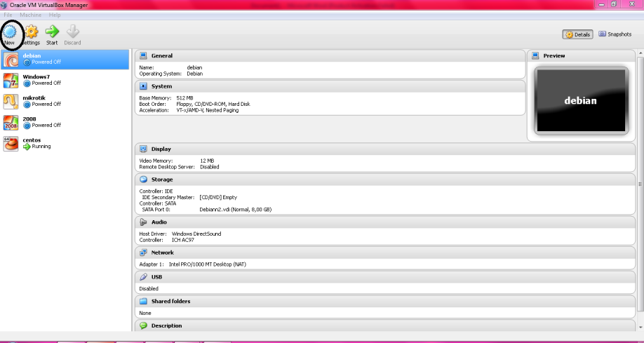Screen dimensions: 644x343
Task: Click 'Intel PRO/1000 MT Desktop (NAT)' text
Action: (208, 264)
